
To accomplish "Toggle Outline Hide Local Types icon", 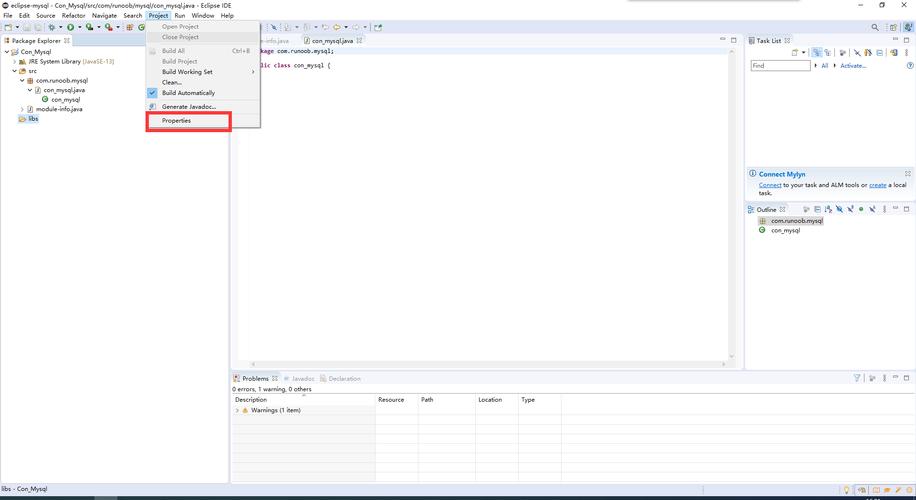I will click(872, 209).
